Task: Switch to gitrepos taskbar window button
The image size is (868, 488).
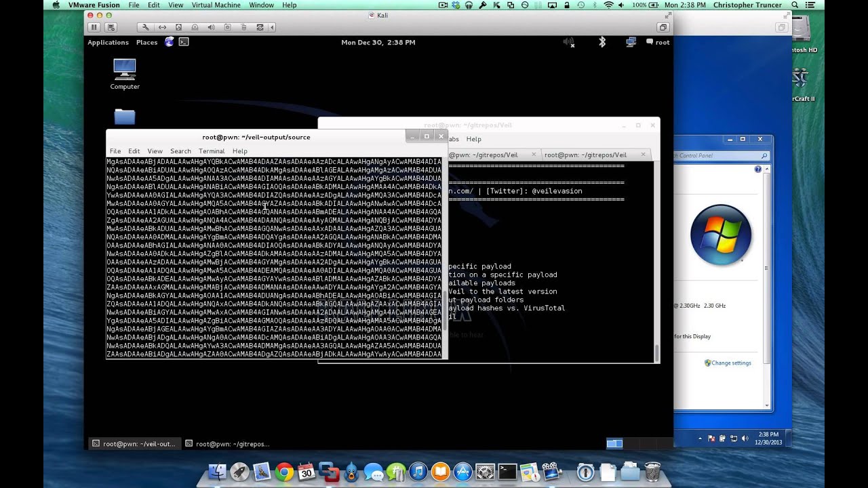Action: click(227, 444)
